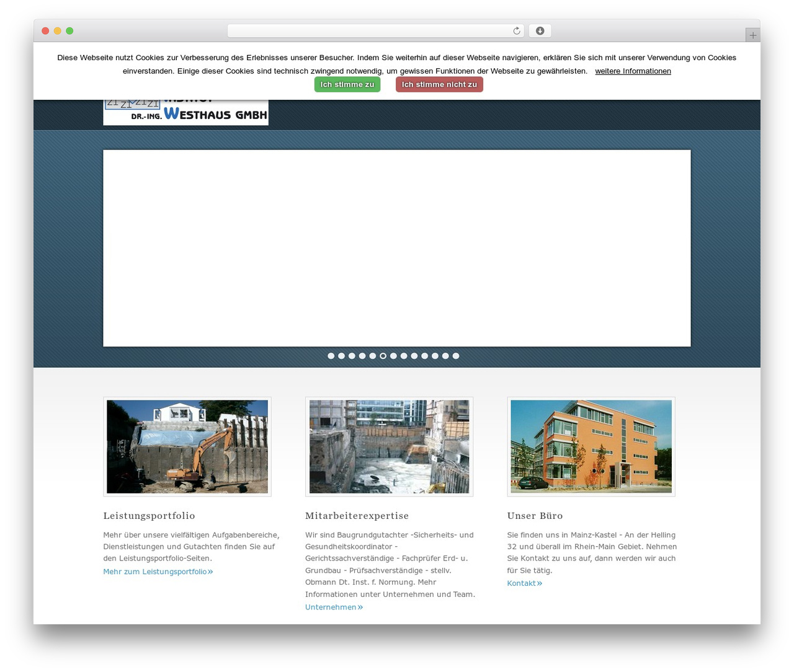Follow the 'Kontakt' link

(525, 583)
